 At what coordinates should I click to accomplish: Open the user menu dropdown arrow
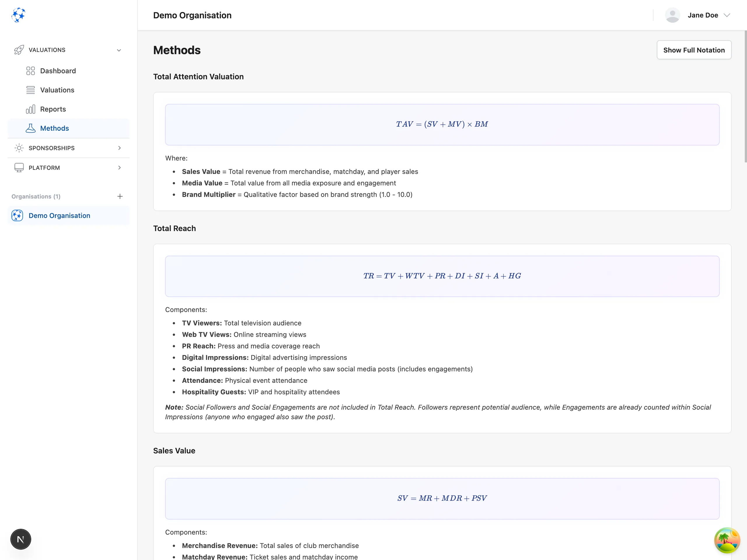click(x=727, y=15)
